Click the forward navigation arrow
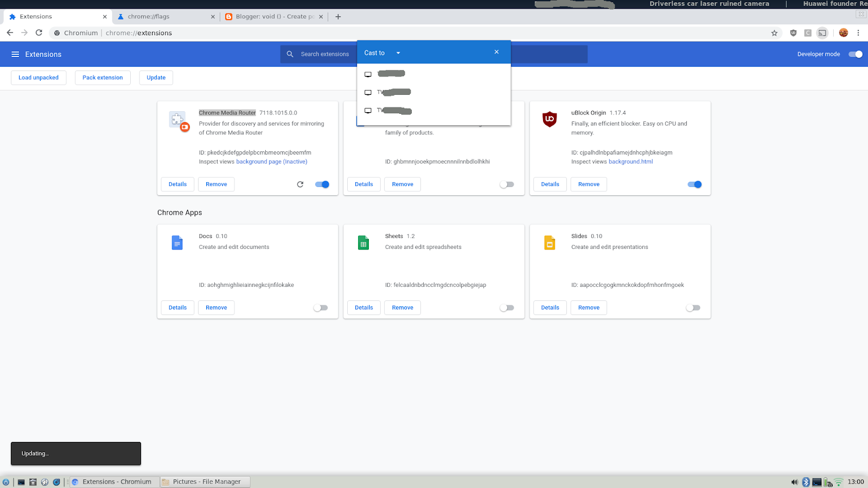The height and width of the screenshot is (488, 868). pyautogui.click(x=24, y=33)
